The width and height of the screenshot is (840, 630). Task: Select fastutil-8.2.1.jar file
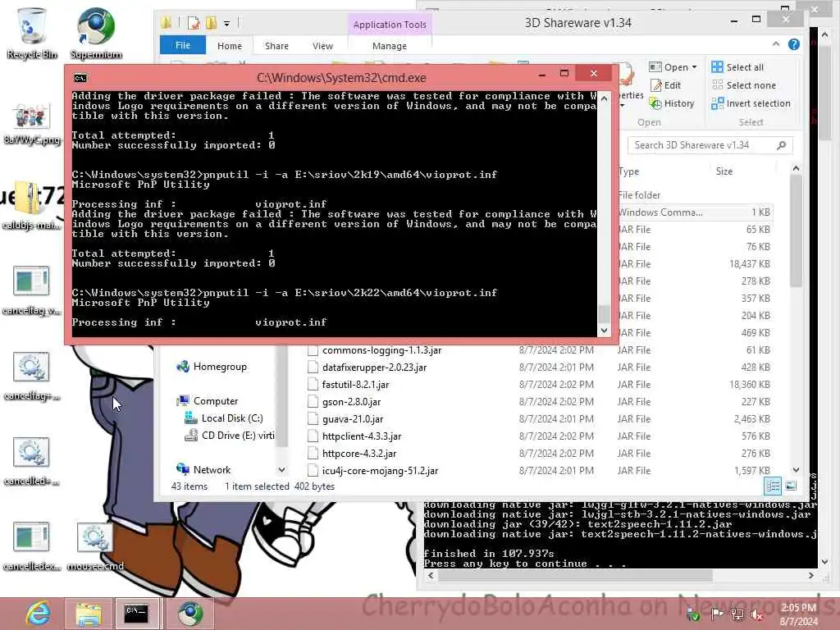click(x=355, y=385)
